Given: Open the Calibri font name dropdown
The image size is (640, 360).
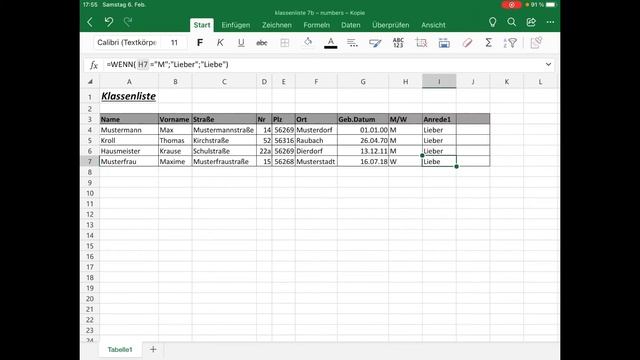Looking at the screenshot, I should pos(127,42).
